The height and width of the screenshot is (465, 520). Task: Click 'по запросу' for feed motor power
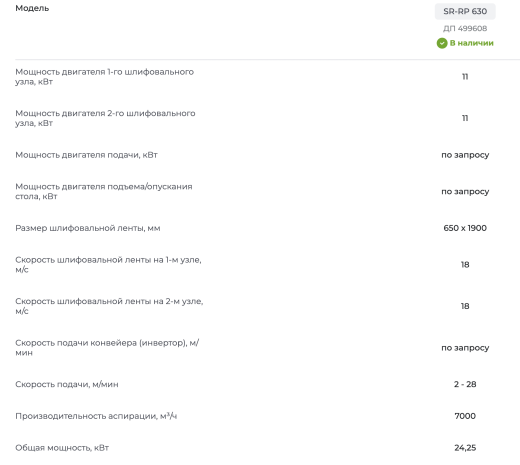coord(465,155)
